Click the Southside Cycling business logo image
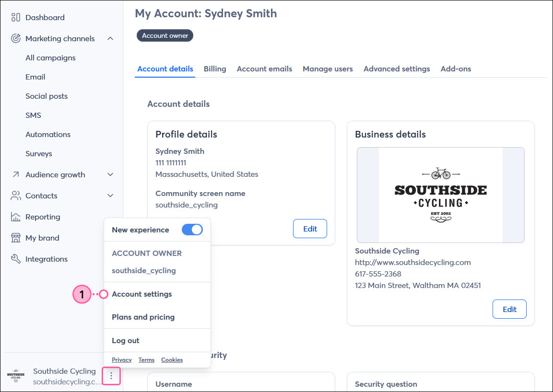Screen dimensions: 553x392 [x=440, y=195]
